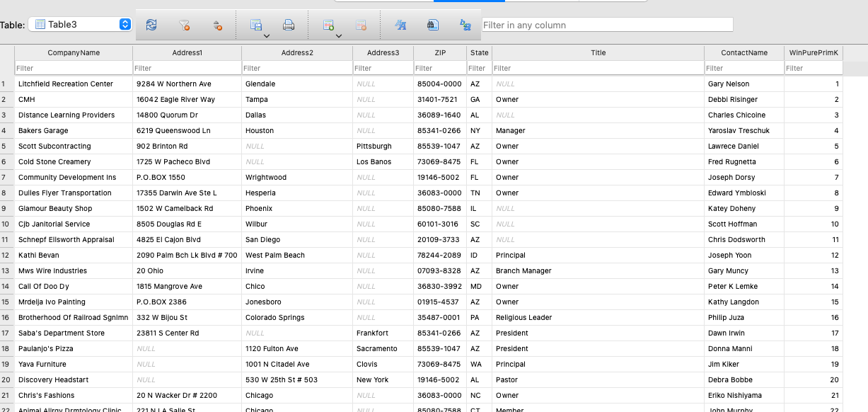Select the 16042 Eagle River Way cell

pyautogui.click(x=187, y=99)
